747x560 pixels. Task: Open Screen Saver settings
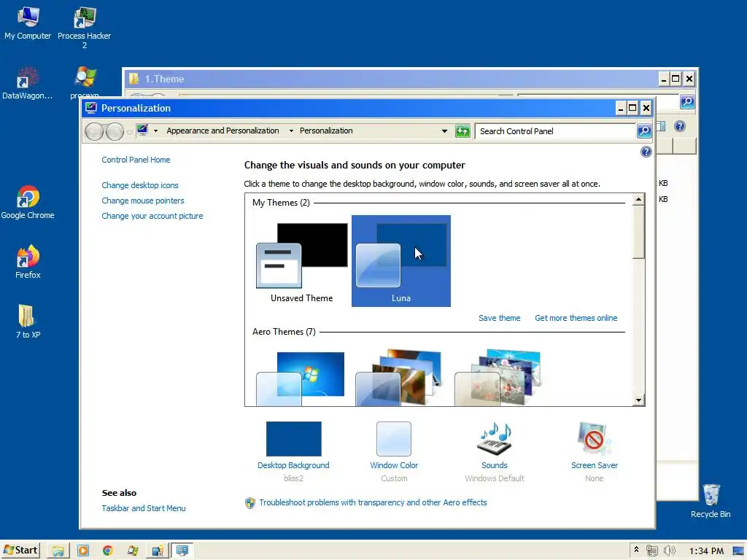click(x=595, y=451)
